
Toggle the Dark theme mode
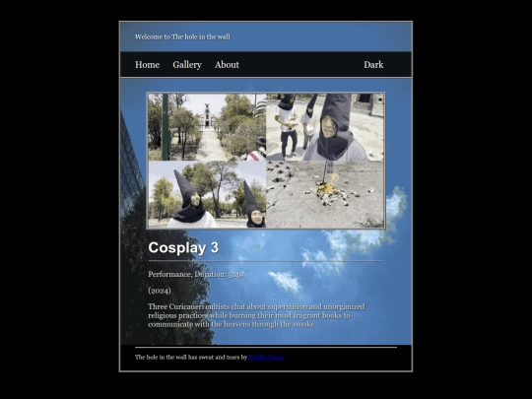(x=373, y=64)
